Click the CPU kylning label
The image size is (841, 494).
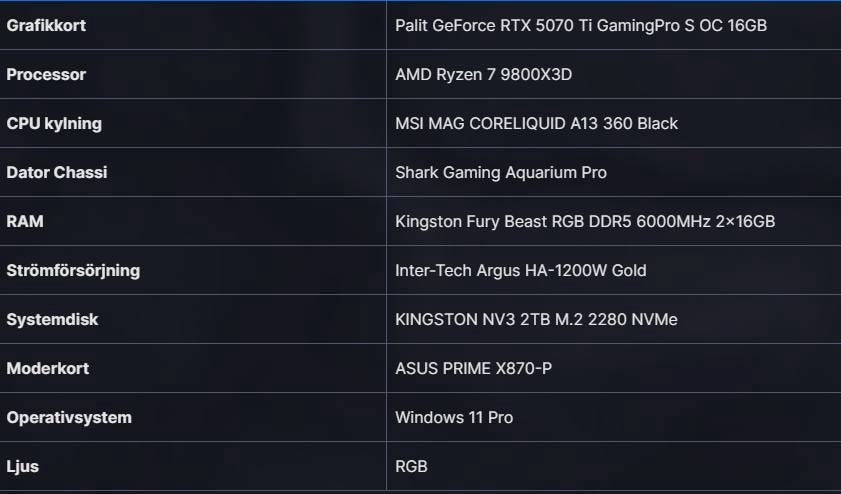tap(54, 124)
